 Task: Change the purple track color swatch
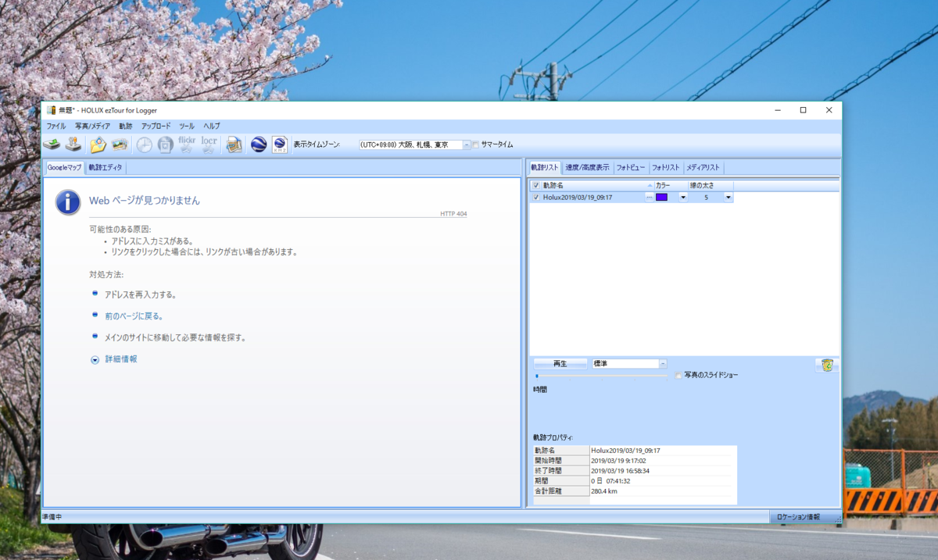[661, 197]
